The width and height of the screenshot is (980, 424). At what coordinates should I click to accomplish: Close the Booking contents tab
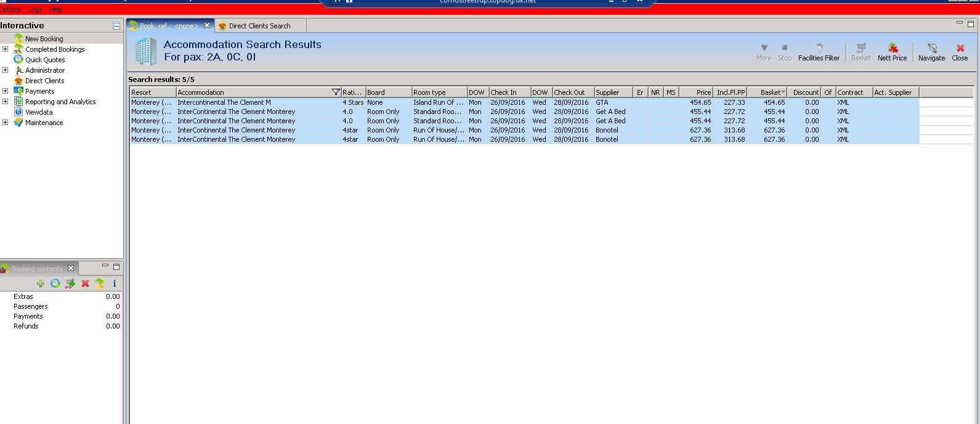point(71,268)
